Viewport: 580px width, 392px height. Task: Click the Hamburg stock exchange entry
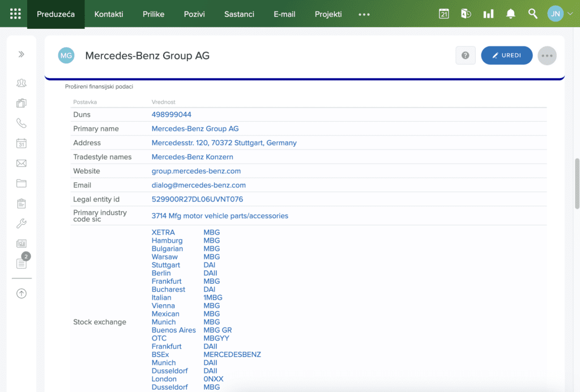[167, 240]
